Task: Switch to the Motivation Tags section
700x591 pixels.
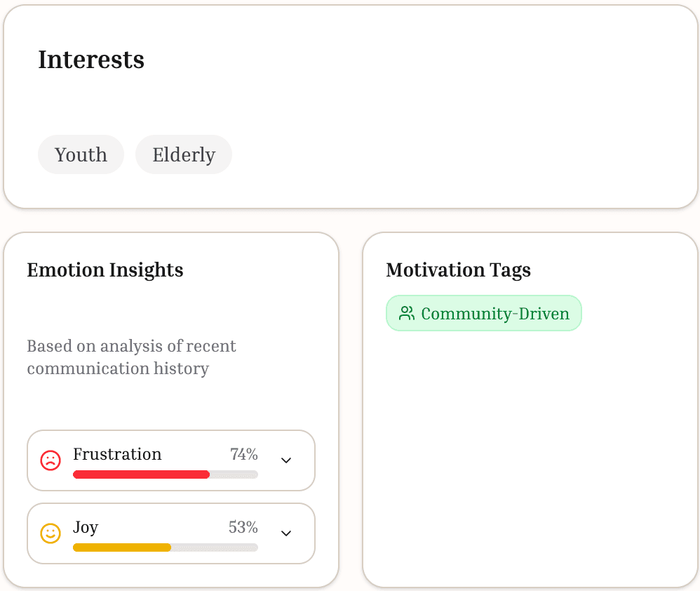Action: (x=459, y=270)
